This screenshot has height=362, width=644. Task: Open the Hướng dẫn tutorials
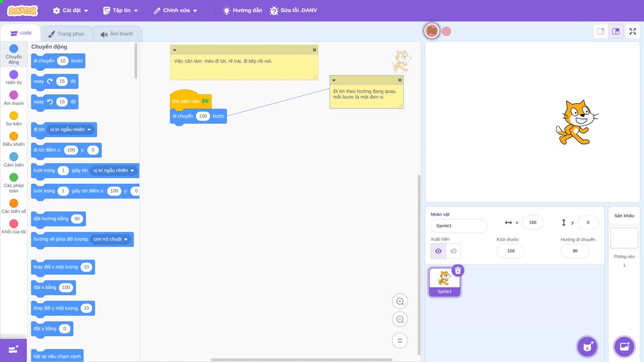click(242, 11)
